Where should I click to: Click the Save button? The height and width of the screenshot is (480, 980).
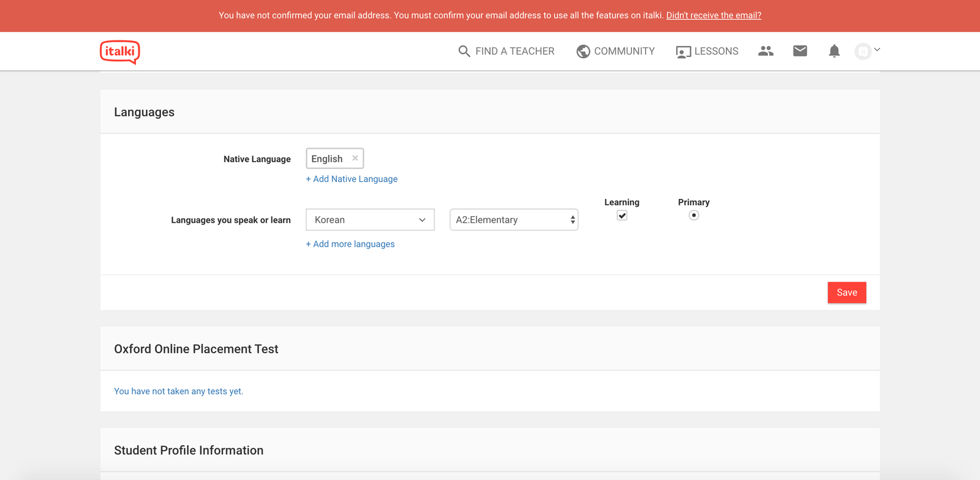click(x=846, y=293)
